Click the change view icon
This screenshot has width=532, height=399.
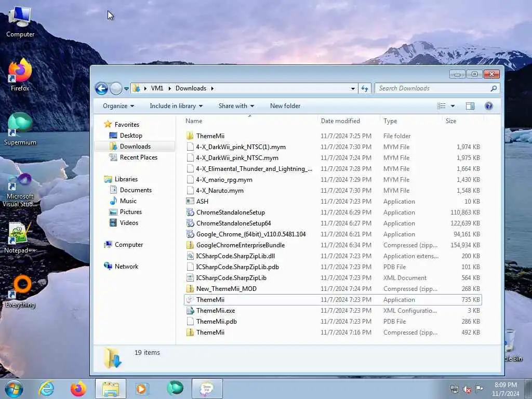click(x=442, y=106)
